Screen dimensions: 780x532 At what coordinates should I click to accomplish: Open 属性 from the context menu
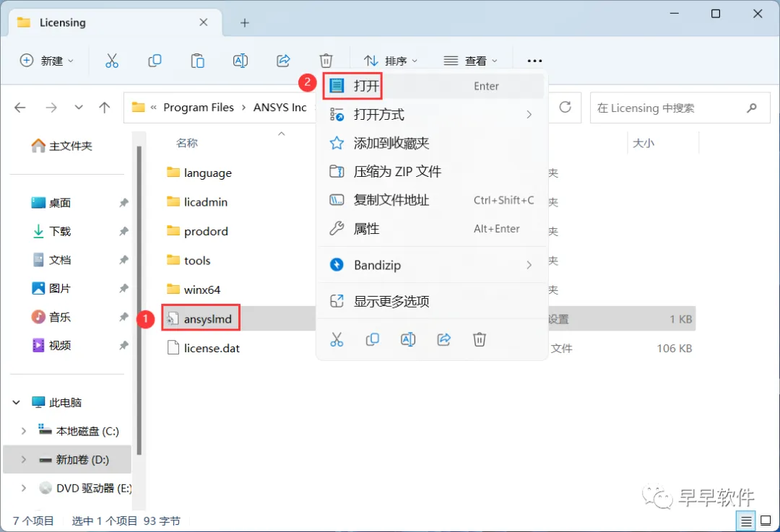point(432,229)
